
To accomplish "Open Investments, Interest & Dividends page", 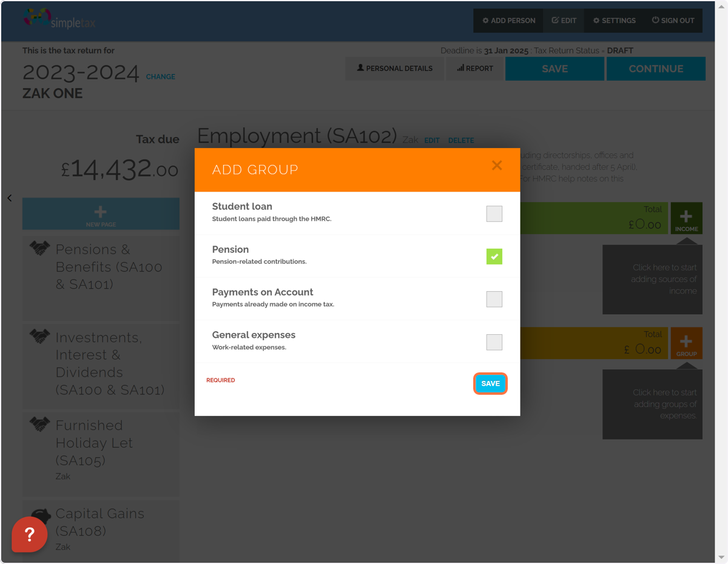I will tap(101, 366).
